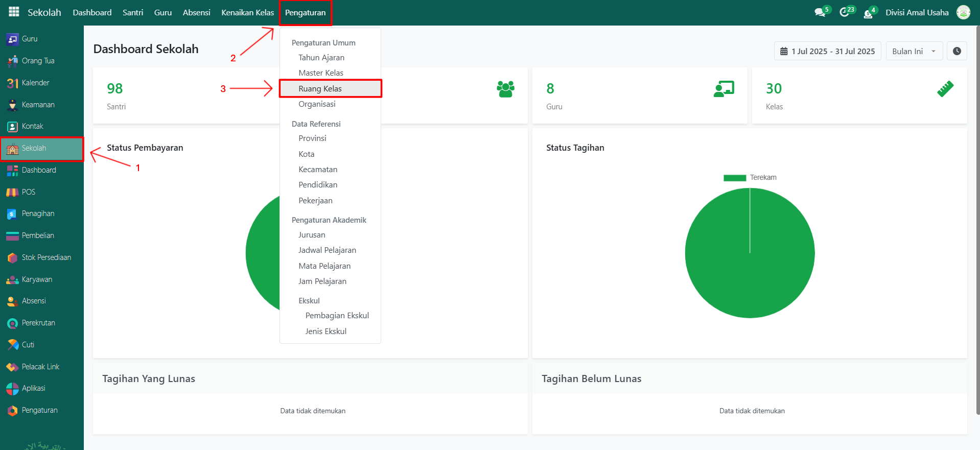
Task: Open the Kalender app in sidebar
Action: tap(35, 83)
